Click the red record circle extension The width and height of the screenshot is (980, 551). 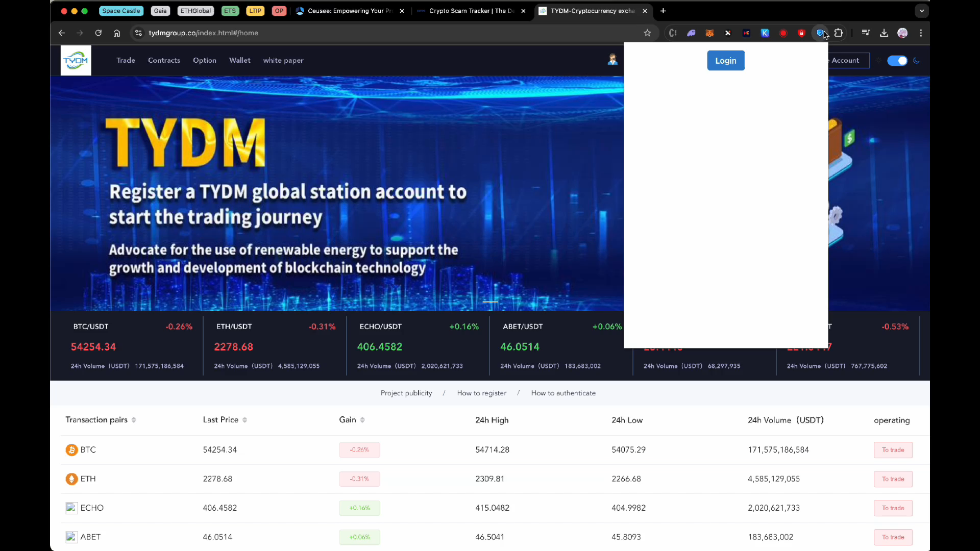pos(783,33)
